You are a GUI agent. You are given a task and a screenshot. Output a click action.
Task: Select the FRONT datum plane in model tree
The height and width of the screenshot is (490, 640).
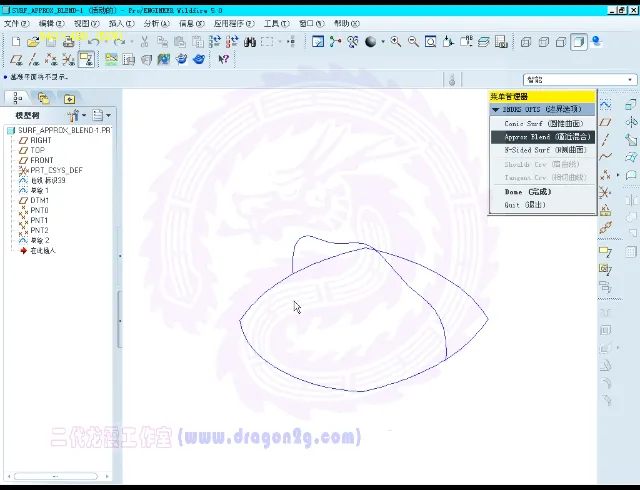pyautogui.click(x=41, y=160)
